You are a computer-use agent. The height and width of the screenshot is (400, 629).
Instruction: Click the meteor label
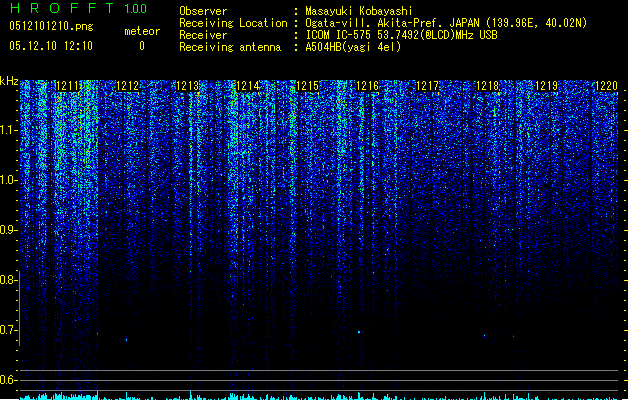[x=142, y=31]
